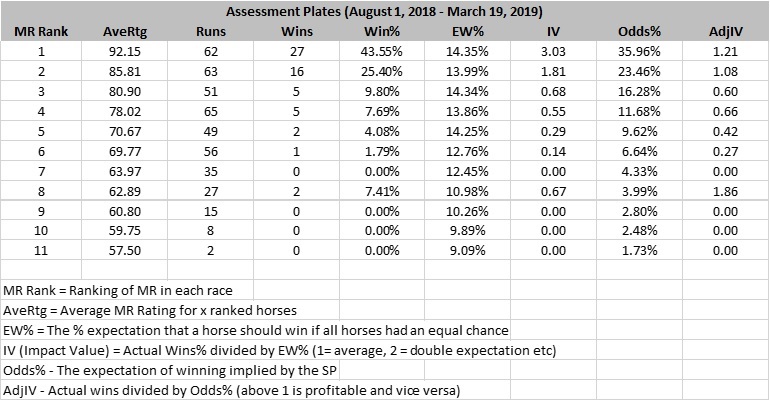
Task: Click the AdjIV cell with 1.86
Action: coord(725,191)
